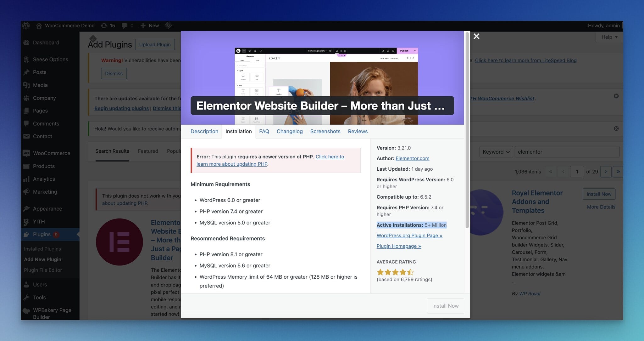Open the Elementor.com author link
This screenshot has height=341, width=644.
point(412,158)
